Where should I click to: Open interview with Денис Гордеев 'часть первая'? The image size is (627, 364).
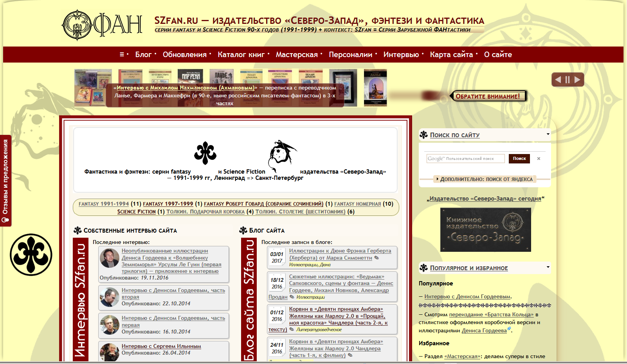tap(173, 321)
